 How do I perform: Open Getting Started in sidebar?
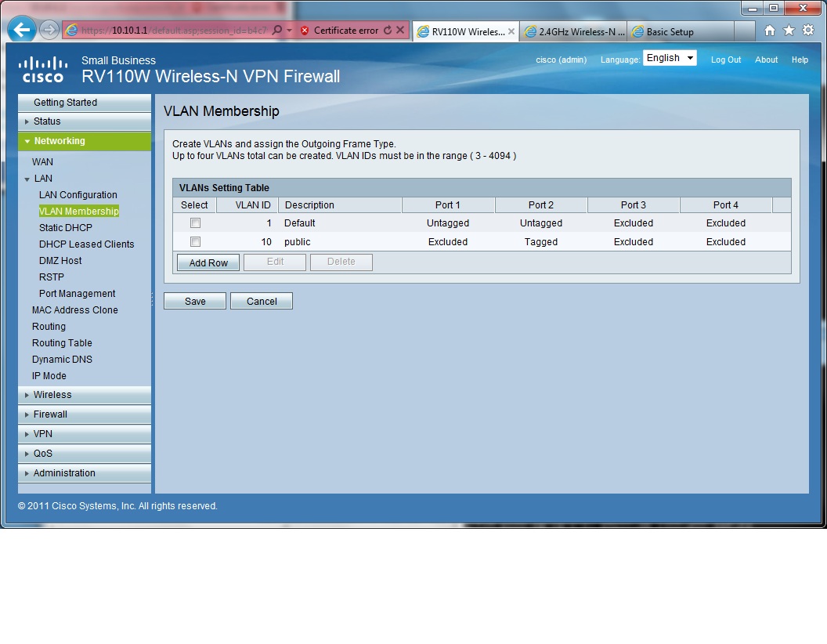coord(85,103)
